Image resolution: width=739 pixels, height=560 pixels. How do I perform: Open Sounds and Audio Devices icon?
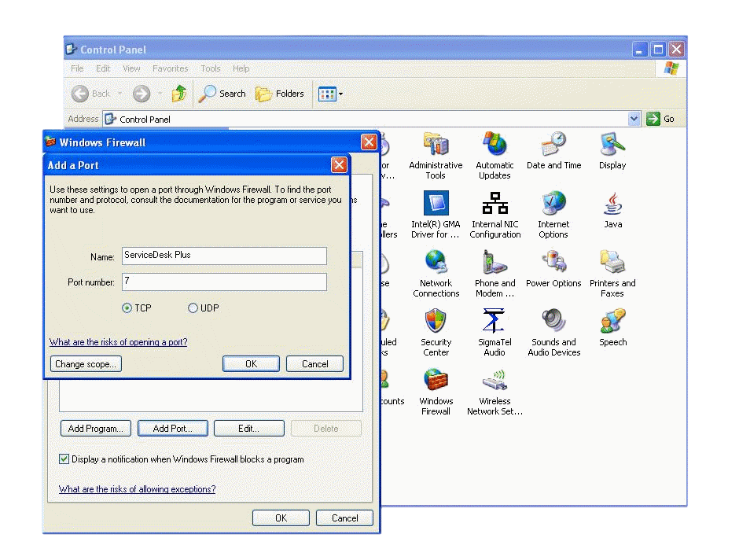click(x=553, y=333)
